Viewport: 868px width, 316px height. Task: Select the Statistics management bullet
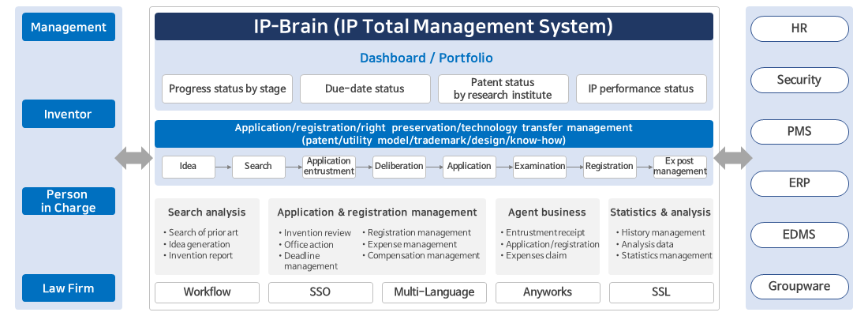(664, 256)
